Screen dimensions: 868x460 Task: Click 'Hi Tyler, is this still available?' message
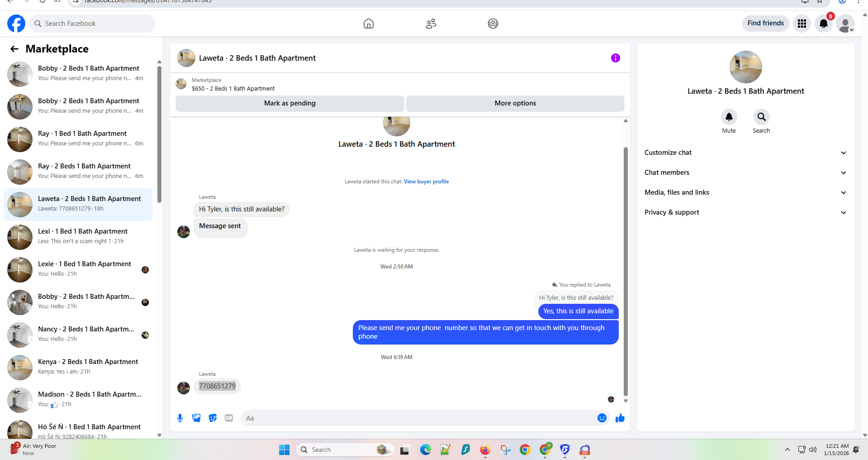pos(242,209)
